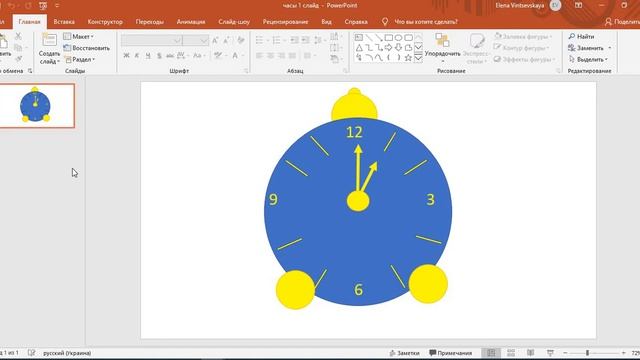
Task: Expand the shapes gallery more arrow
Action: point(418,58)
